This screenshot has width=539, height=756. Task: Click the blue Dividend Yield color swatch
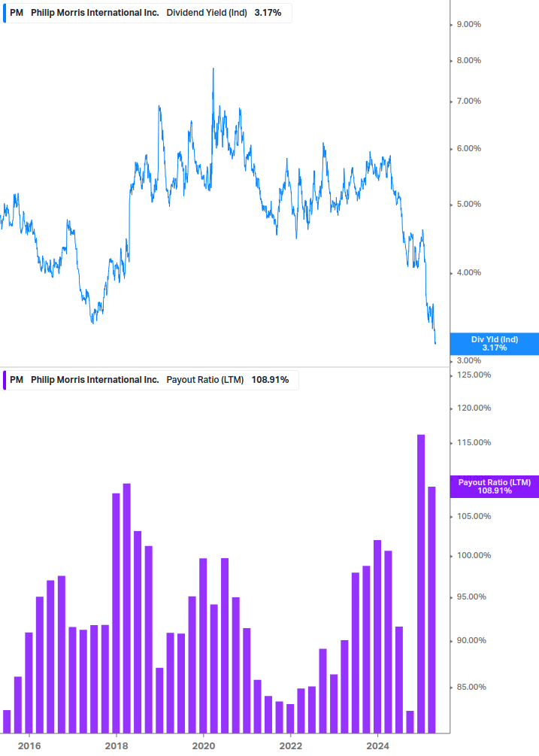coord(5,13)
